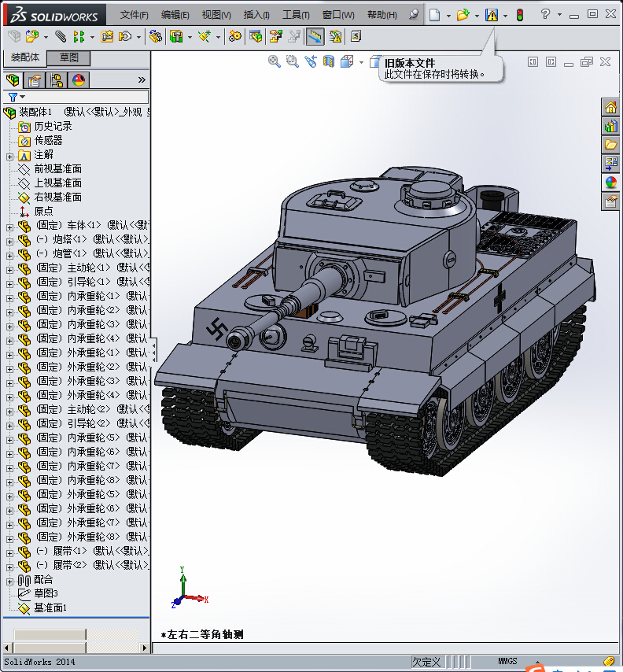Screen dimensions: 623x672
Task: Click the Bill of Materials icon
Action: (x=256, y=36)
